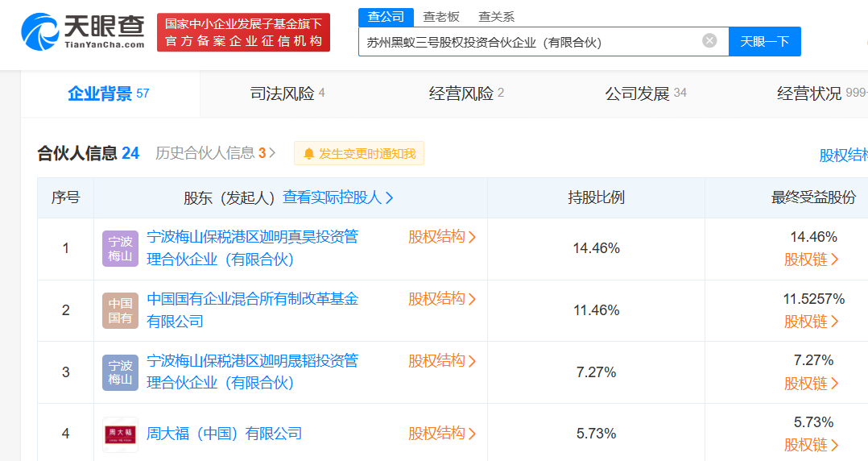Click the purple 宁波梅山 avatar in row 1

point(120,249)
